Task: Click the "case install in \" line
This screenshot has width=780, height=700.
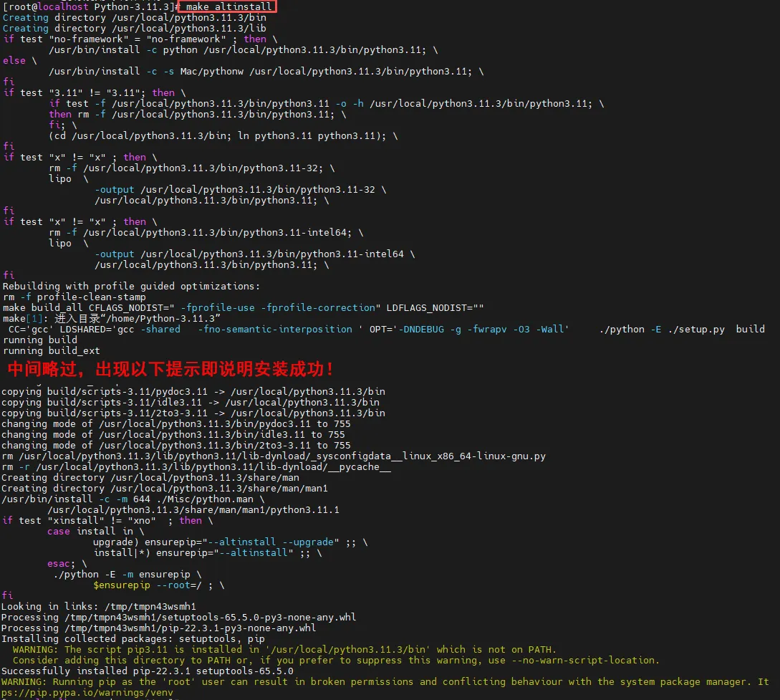Action: tap(95, 532)
